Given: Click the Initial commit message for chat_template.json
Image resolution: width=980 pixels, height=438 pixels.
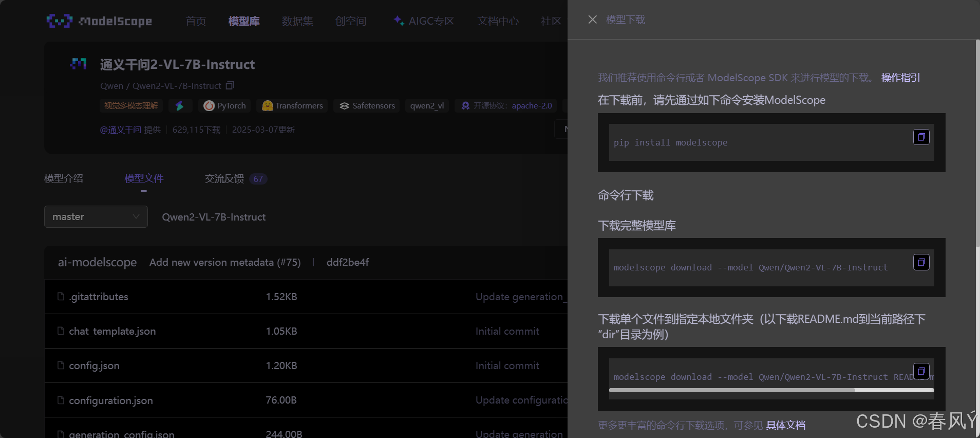Looking at the screenshot, I should pyautogui.click(x=507, y=331).
